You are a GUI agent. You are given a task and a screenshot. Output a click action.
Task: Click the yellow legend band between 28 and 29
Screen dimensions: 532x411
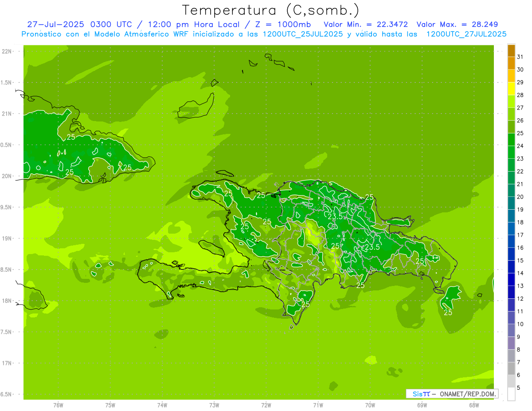pos(511,89)
